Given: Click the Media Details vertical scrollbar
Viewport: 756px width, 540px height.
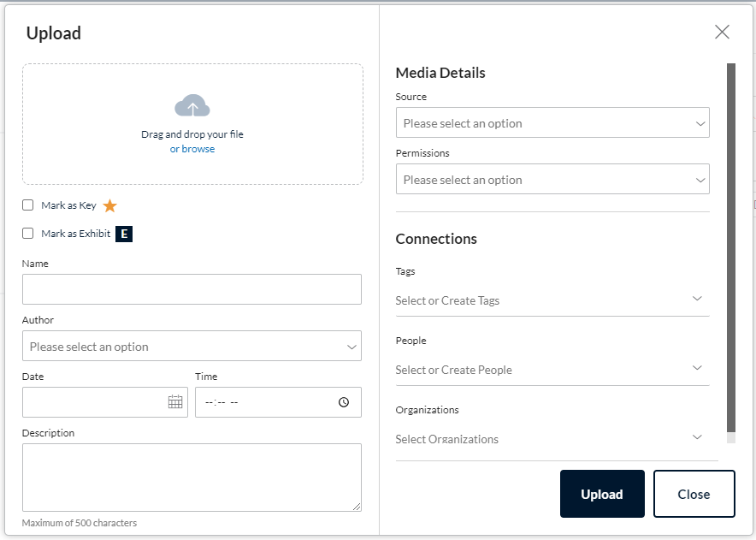Looking at the screenshot, I should pos(731,247).
